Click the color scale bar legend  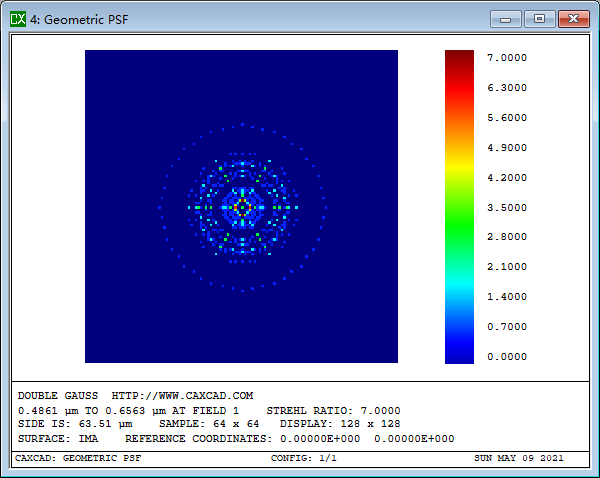pyautogui.click(x=459, y=207)
